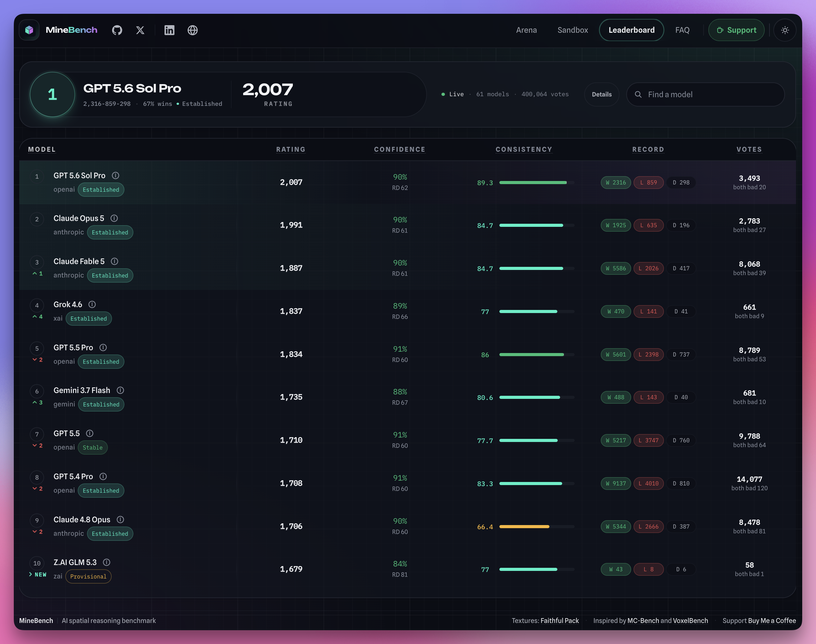The width and height of the screenshot is (816, 644).
Task: Select the Z.AI GLM 5.3 model name
Action: [75, 562]
